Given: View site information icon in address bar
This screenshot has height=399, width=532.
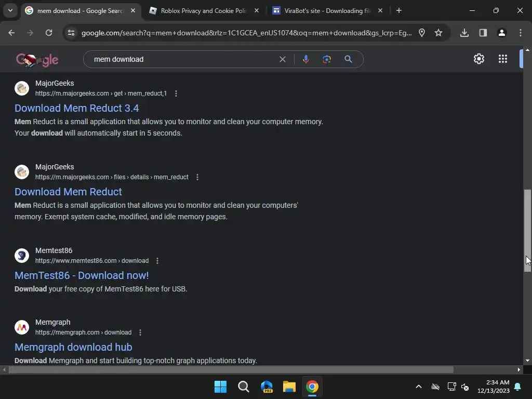Looking at the screenshot, I should point(71,33).
